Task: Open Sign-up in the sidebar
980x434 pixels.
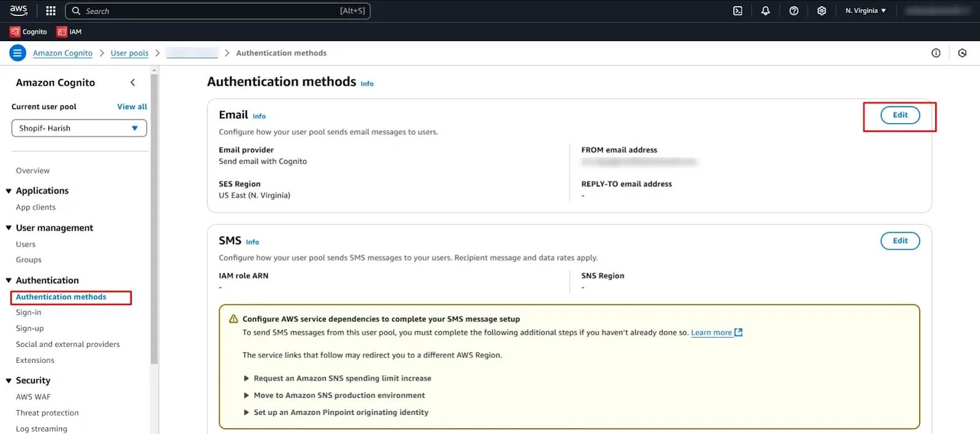Action: pyautogui.click(x=30, y=329)
